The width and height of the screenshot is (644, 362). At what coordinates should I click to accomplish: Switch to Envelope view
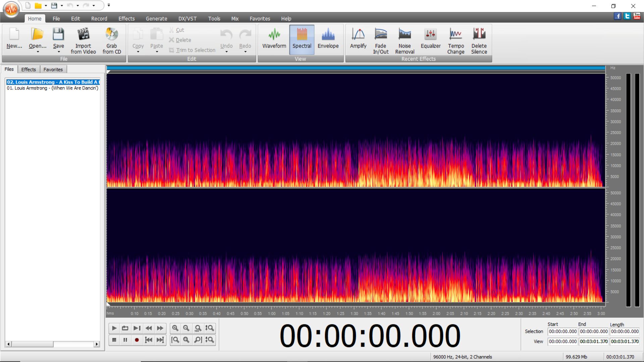point(328,39)
